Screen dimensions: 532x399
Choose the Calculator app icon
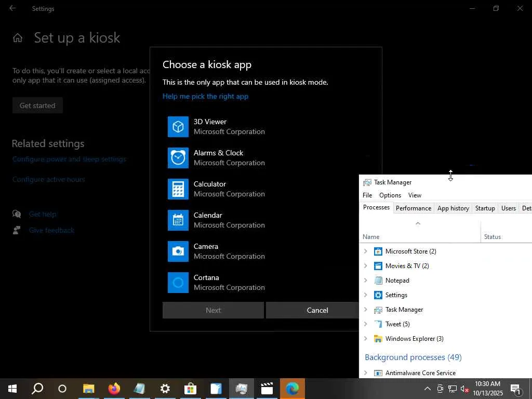(178, 189)
